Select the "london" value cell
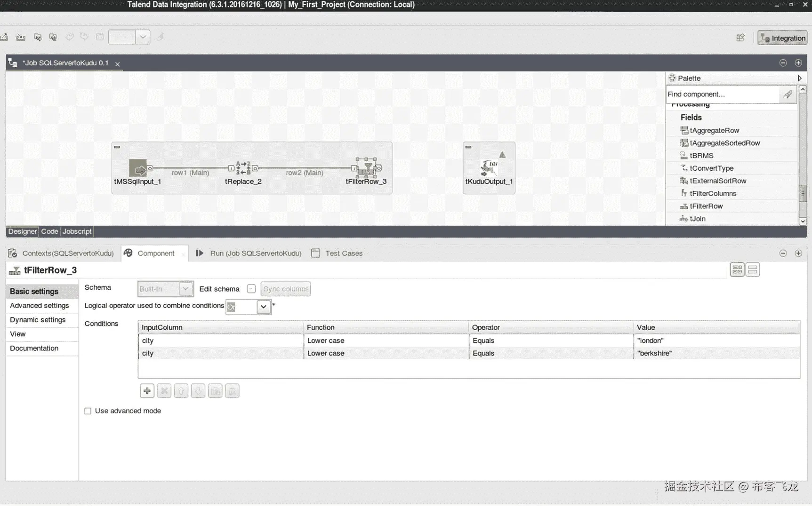The height and width of the screenshot is (506, 812). pyautogui.click(x=716, y=341)
